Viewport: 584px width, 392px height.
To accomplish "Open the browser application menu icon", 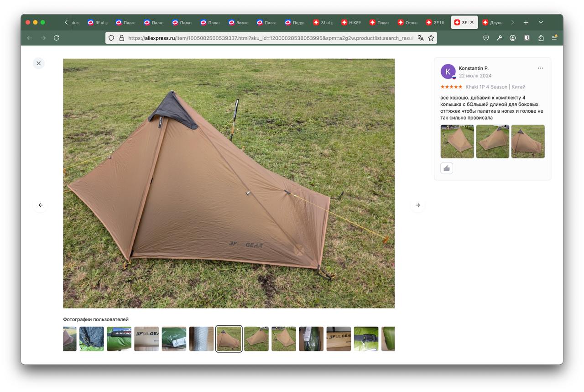I will pos(554,38).
